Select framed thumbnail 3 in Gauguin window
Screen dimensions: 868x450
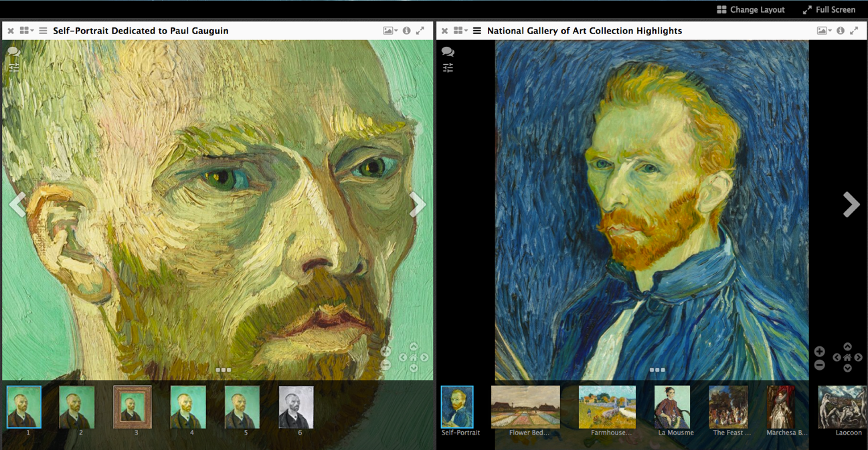(x=133, y=407)
